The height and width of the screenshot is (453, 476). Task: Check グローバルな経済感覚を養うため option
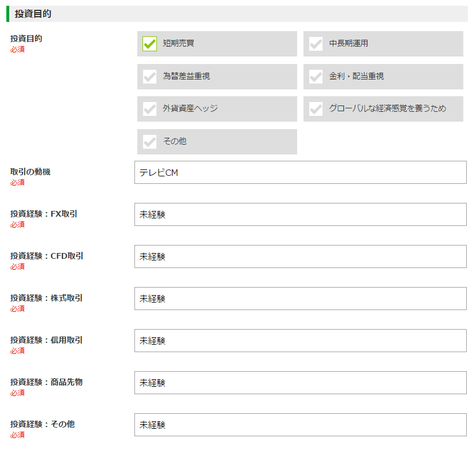click(316, 109)
